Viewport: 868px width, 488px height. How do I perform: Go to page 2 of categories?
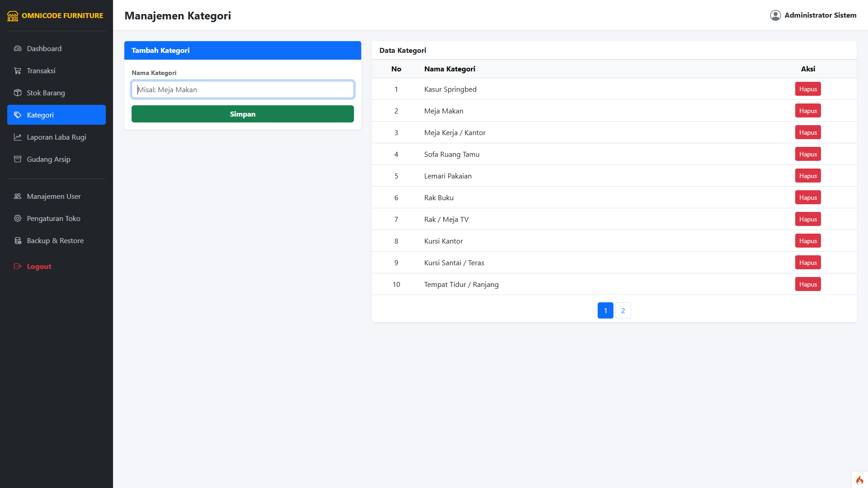point(623,310)
